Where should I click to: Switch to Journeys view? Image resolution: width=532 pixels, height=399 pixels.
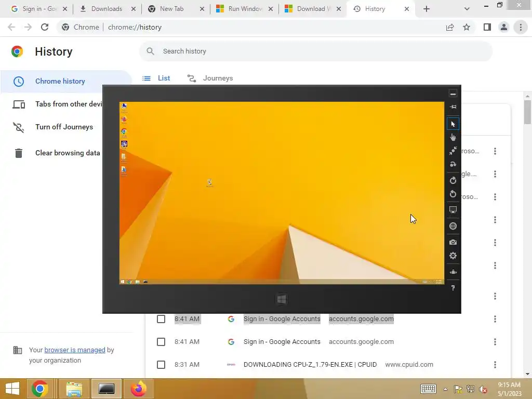tap(210, 78)
